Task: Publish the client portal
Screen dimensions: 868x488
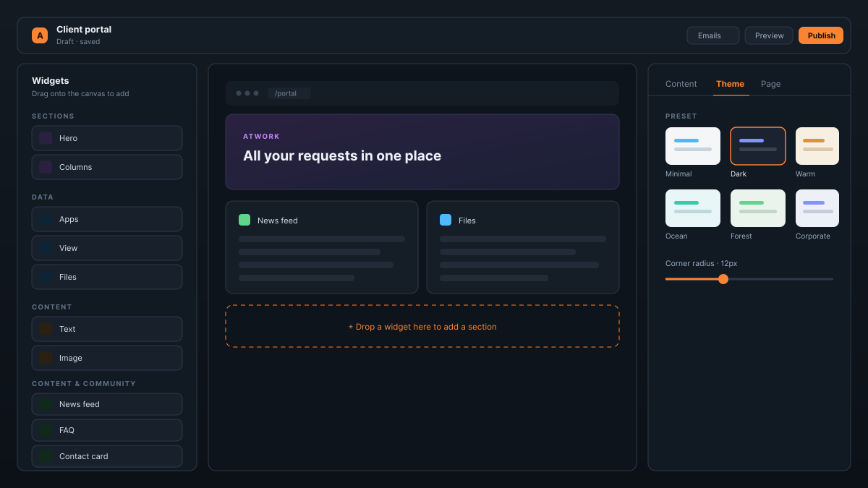Action: [821, 35]
